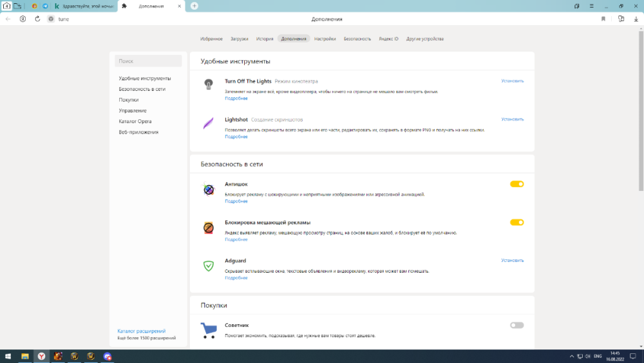Viewport: 644px width, 363px height.
Task: Open the Каталог расширений link
Action: [x=142, y=331]
